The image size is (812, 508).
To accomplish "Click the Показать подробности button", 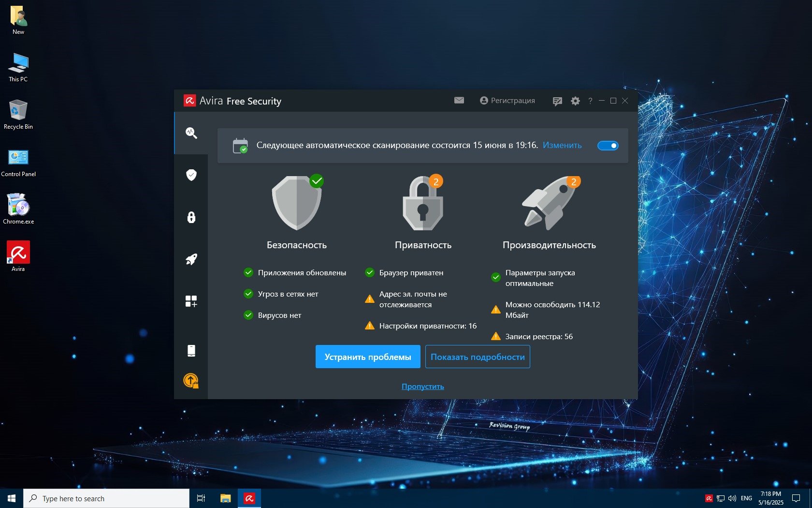I will pos(478,357).
